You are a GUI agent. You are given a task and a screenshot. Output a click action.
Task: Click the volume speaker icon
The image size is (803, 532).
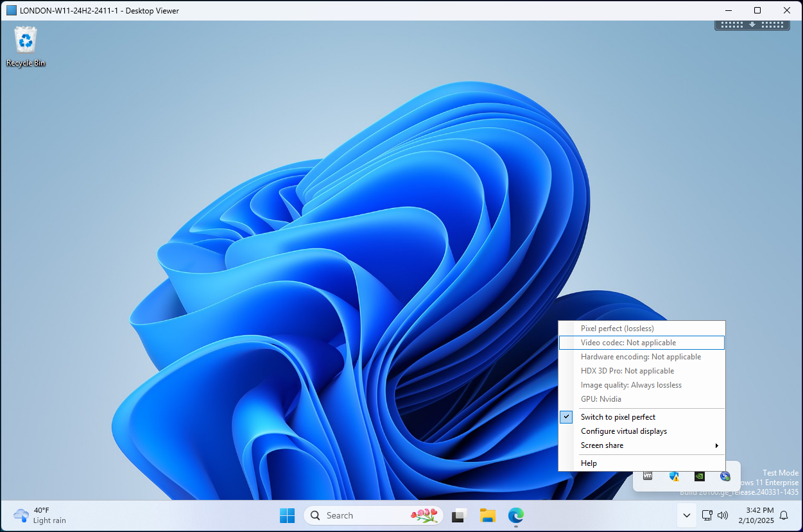click(723, 515)
